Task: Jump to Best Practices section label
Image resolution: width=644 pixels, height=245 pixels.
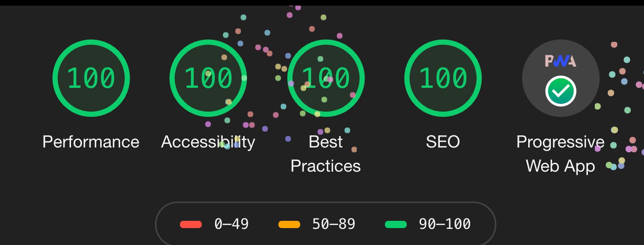Action: pyautogui.click(x=326, y=154)
